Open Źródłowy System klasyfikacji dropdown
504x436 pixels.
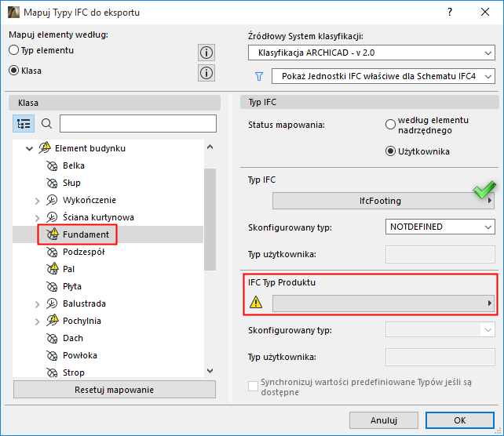tap(371, 53)
